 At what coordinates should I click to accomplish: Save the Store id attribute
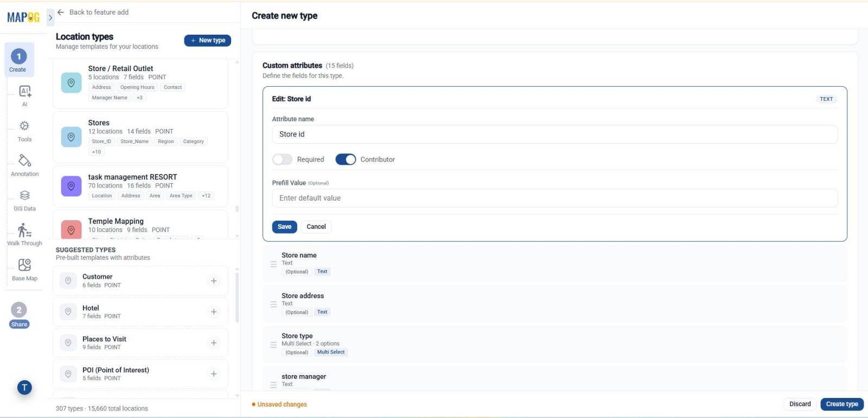(x=284, y=227)
